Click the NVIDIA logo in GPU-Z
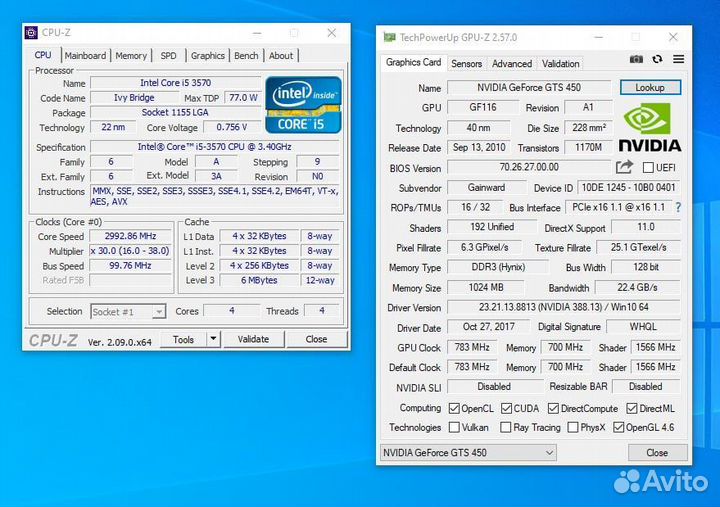This screenshot has height=507, width=720. click(x=652, y=128)
